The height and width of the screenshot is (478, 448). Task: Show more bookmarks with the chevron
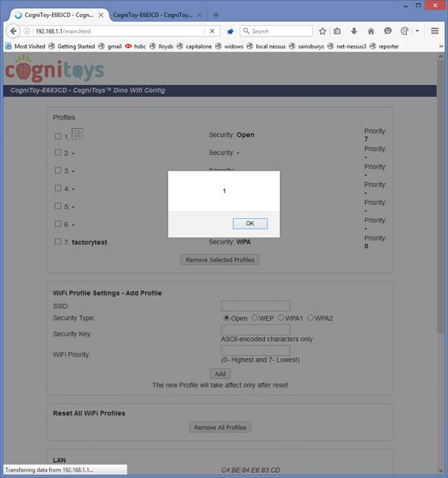(441, 46)
